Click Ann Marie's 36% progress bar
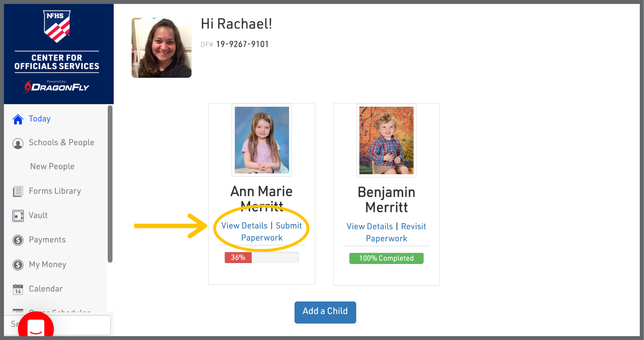 pyautogui.click(x=262, y=257)
